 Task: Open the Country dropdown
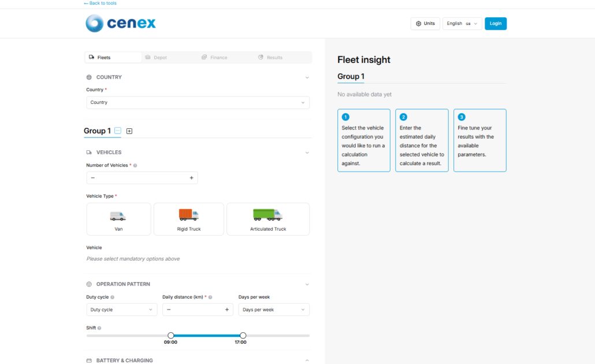pyautogui.click(x=198, y=102)
